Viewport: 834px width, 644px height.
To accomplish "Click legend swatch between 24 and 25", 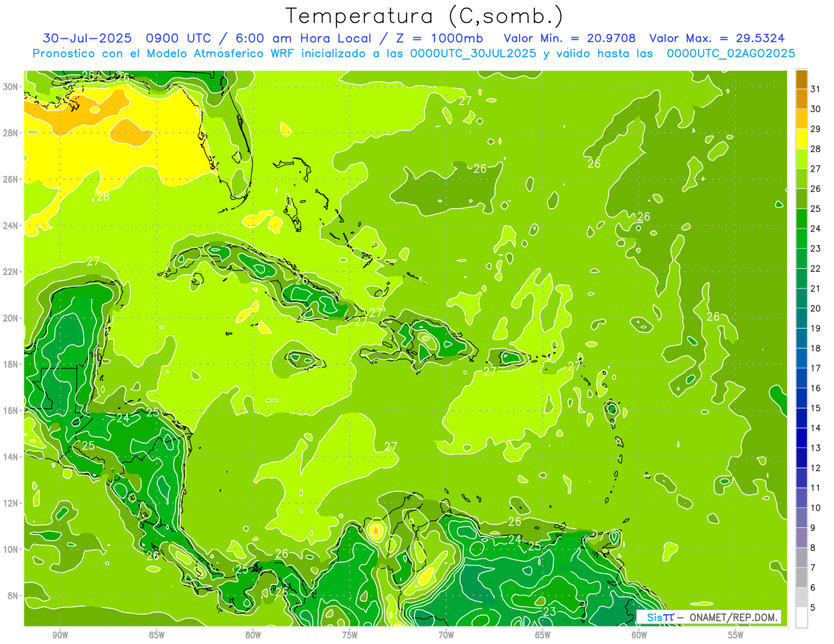I will pyautogui.click(x=801, y=218).
